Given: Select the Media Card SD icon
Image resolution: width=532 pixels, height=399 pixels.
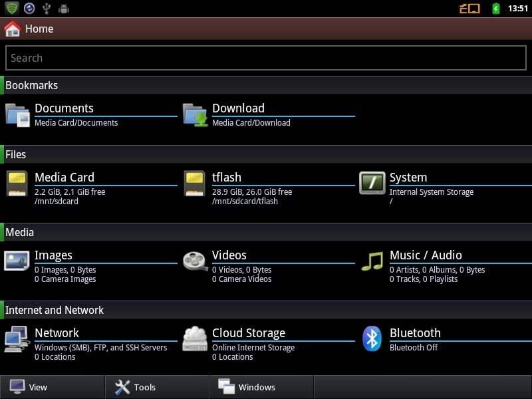Looking at the screenshot, I should pos(17,184).
